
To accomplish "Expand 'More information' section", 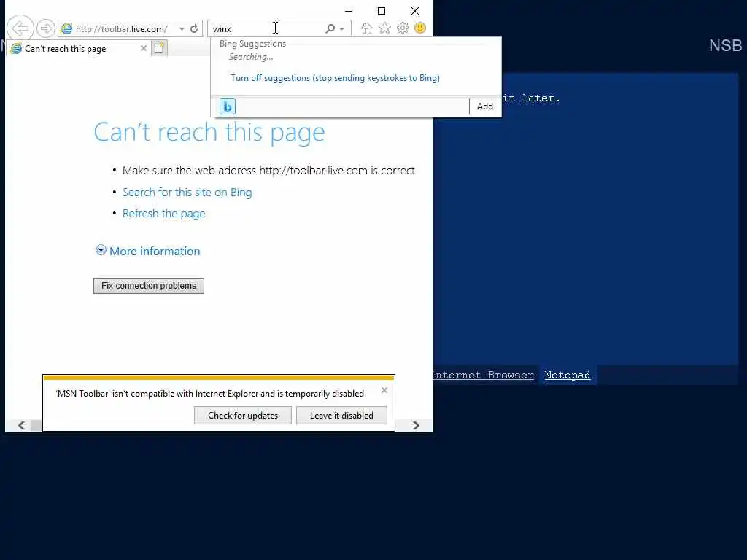I will coord(147,251).
